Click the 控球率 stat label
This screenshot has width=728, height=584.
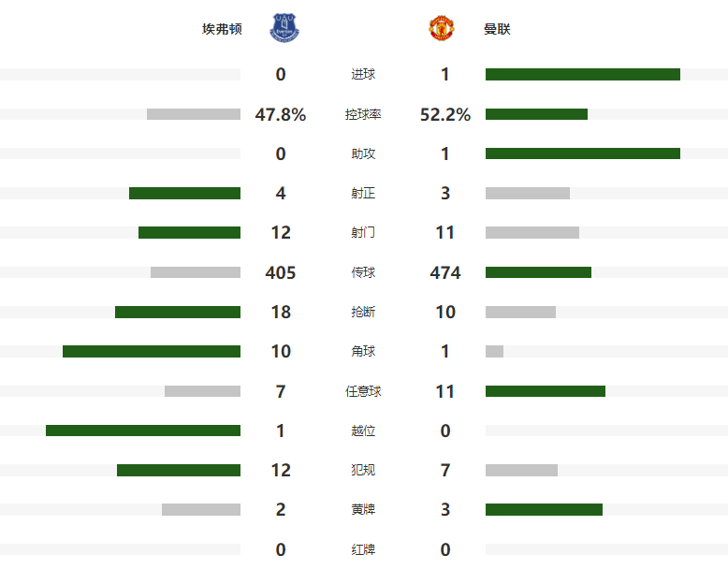[x=363, y=114]
